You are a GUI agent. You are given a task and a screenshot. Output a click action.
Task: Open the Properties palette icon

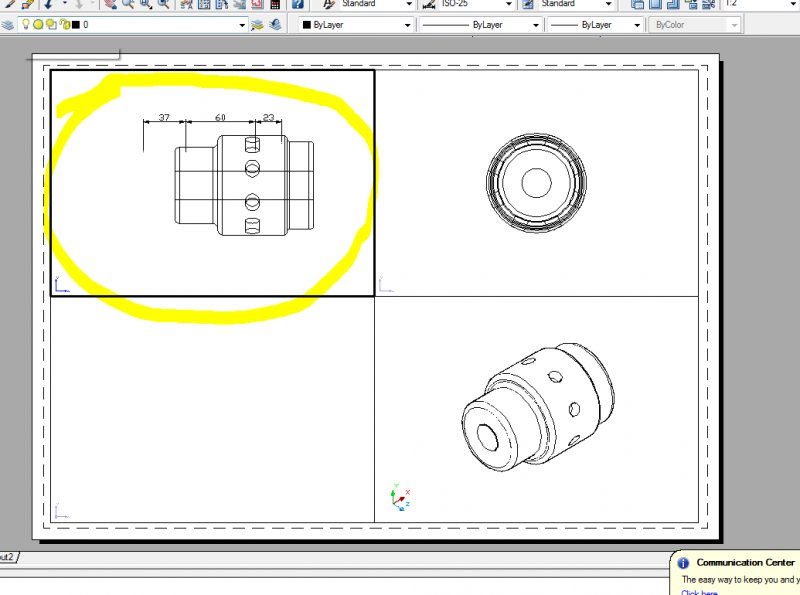187,4
